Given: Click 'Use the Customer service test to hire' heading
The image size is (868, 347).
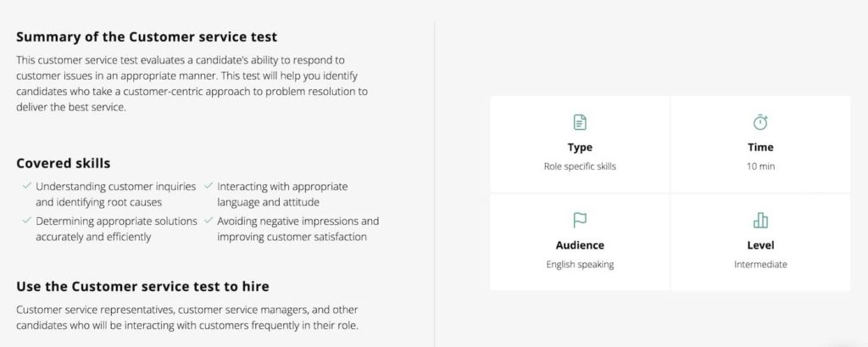Looking at the screenshot, I should click(x=142, y=287).
